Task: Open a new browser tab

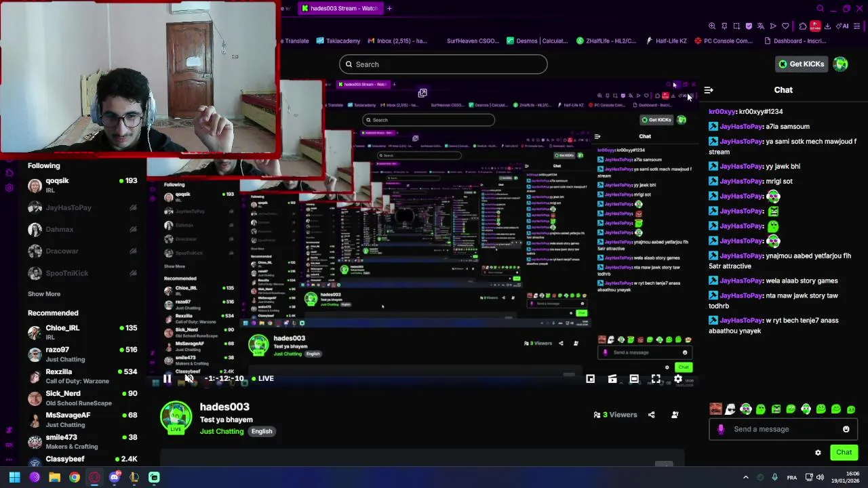Action: click(389, 8)
